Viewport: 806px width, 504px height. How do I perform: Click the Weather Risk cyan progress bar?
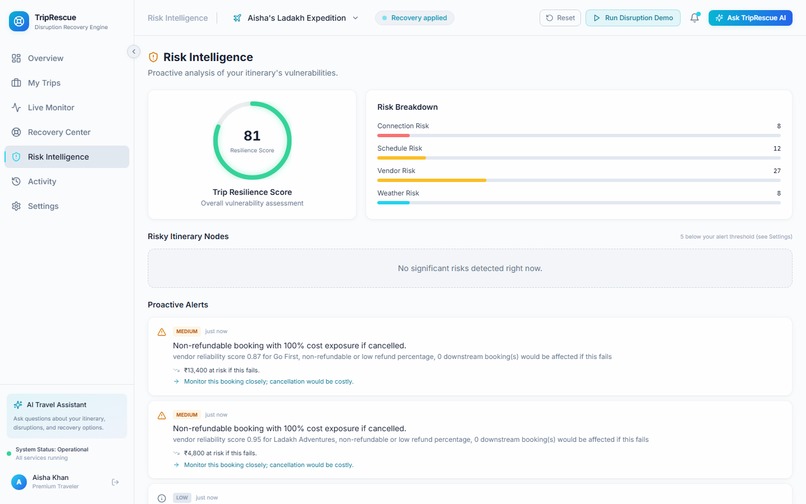pyautogui.click(x=393, y=203)
